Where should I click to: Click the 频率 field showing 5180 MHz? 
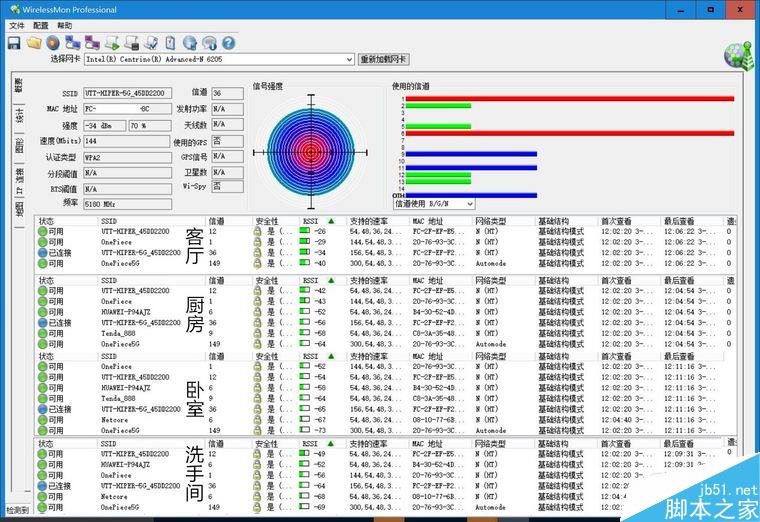tap(127, 205)
